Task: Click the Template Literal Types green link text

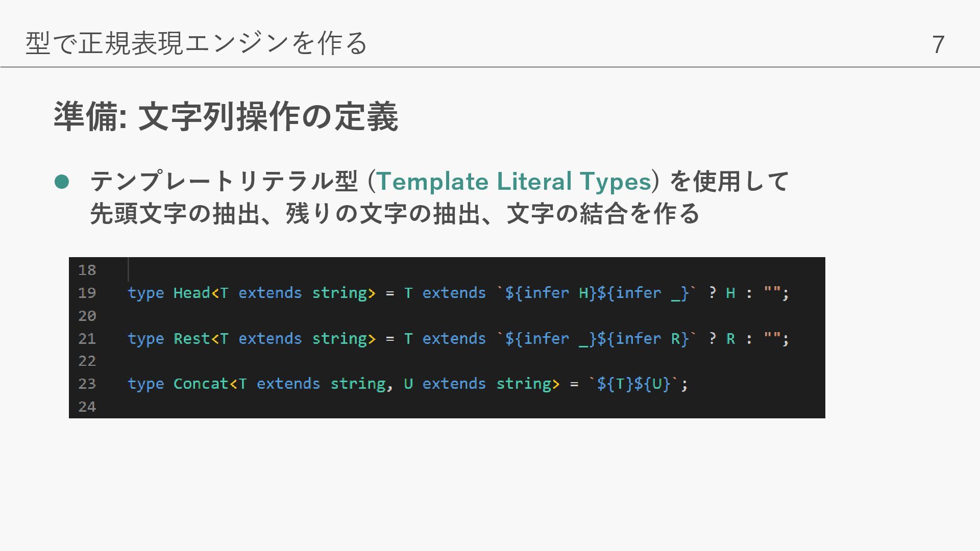Action: [513, 182]
